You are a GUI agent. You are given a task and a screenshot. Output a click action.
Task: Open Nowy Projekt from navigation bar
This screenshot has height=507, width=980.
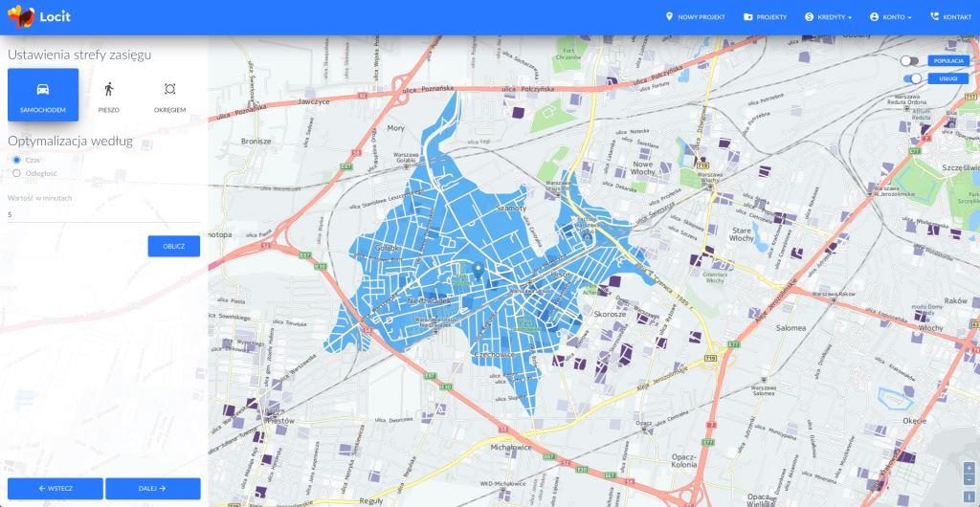[696, 17]
